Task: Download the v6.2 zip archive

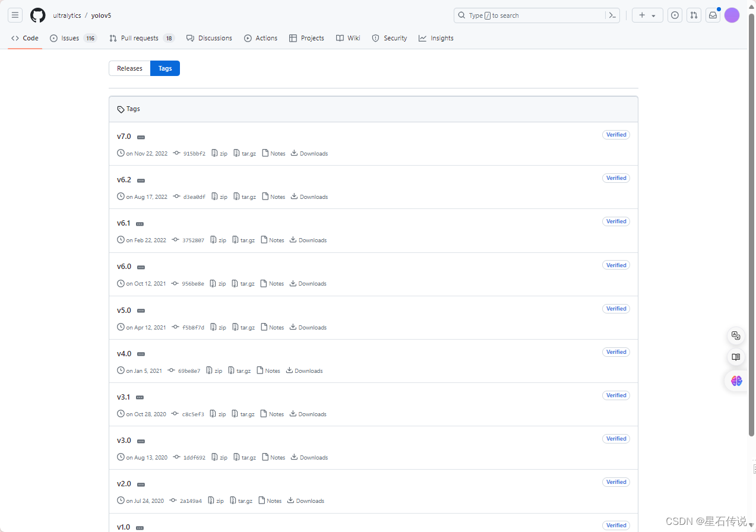Action: tap(219, 197)
